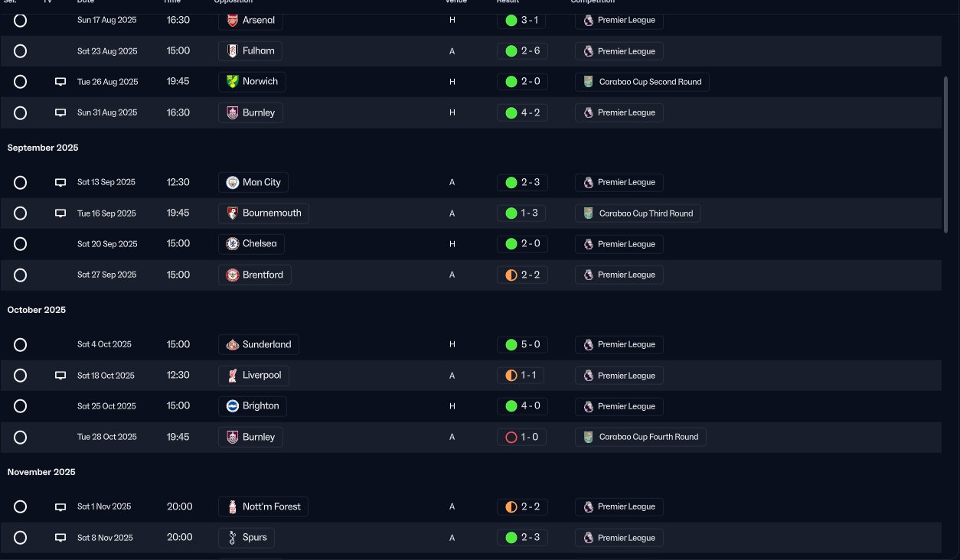960x560 pixels.
Task: Click the Bournemouth opposition button
Action: [x=263, y=213]
